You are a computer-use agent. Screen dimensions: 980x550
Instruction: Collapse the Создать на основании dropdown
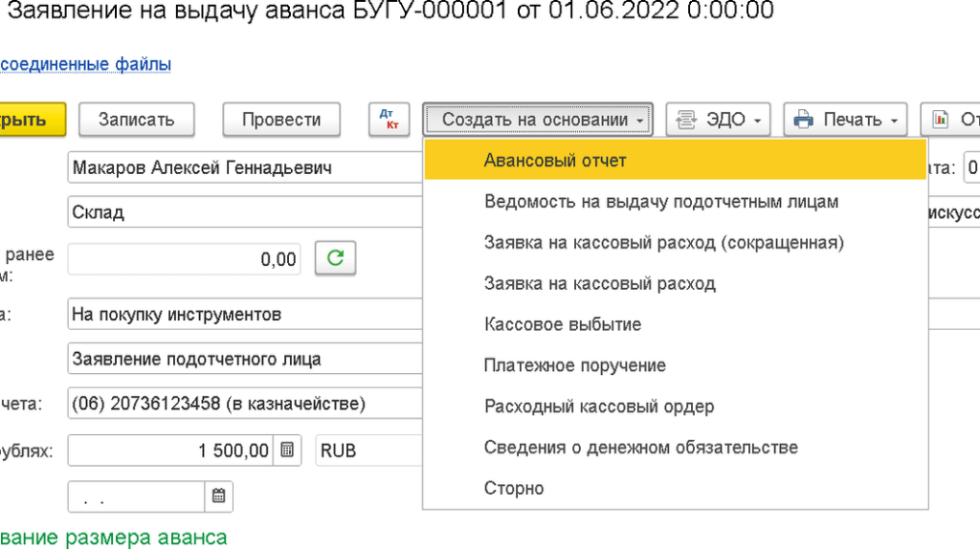pyautogui.click(x=537, y=120)
